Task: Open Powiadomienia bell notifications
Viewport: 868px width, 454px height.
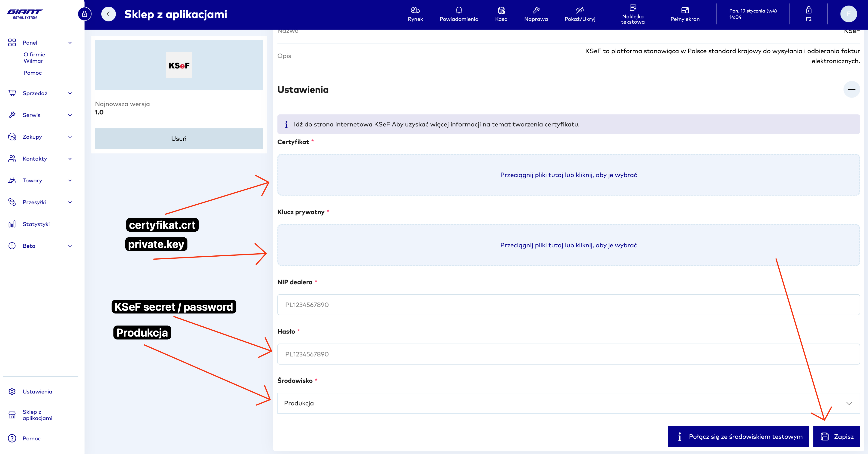Action: (x=459, y=14)
